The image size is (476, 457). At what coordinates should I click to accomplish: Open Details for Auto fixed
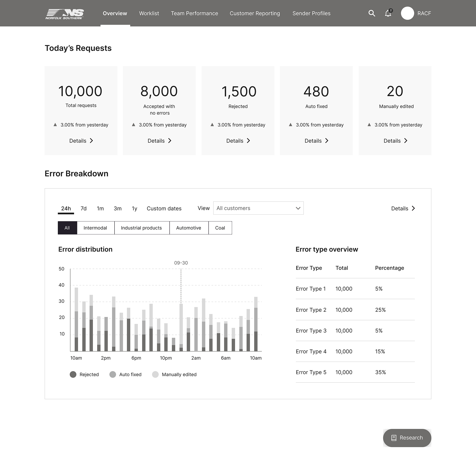coord(316,141)
